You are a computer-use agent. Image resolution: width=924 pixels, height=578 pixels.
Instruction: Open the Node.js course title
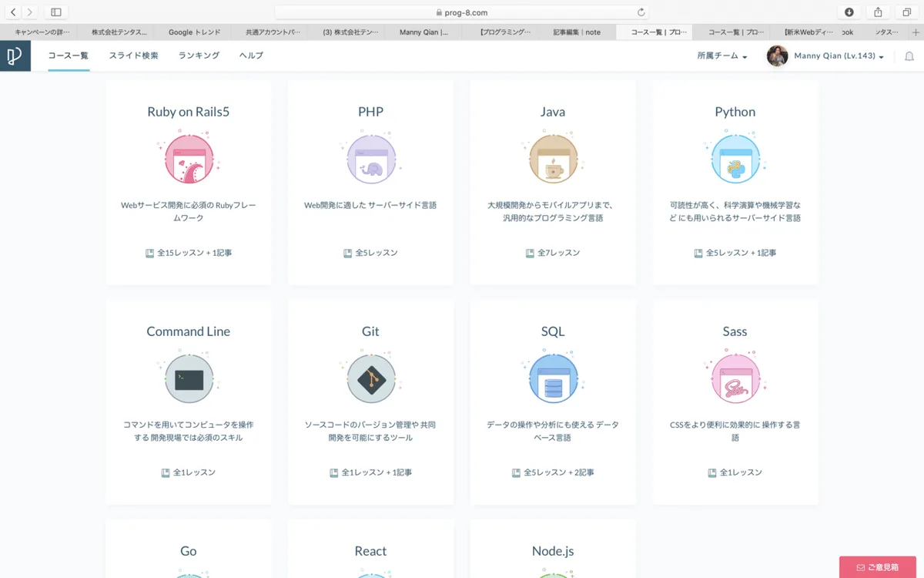(553, 551)
